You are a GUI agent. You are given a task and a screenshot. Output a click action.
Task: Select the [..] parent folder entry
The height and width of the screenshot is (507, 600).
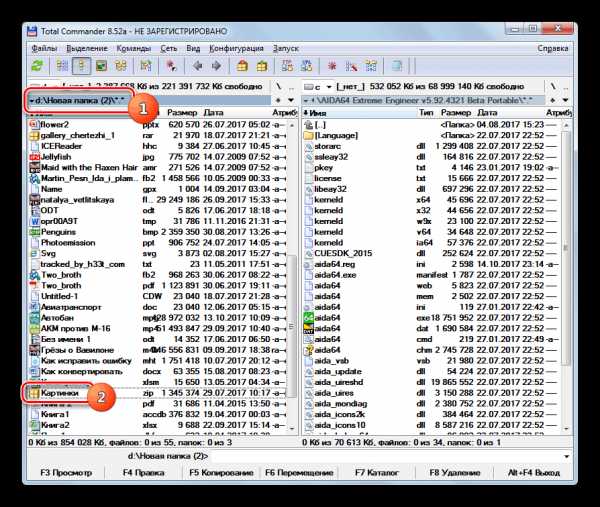pos(432,125)
